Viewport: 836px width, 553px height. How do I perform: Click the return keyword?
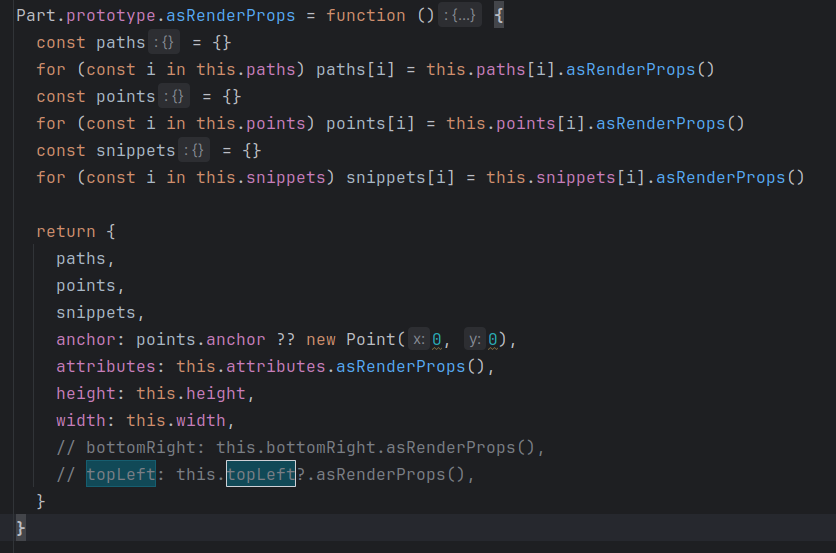click(66, 231)
